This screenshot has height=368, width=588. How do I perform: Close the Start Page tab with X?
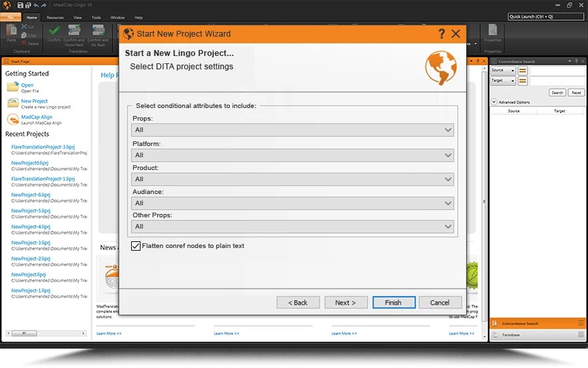483,61
